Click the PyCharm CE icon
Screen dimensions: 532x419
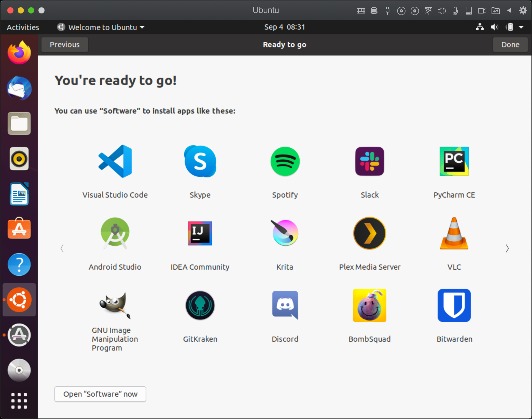[454, 161]
